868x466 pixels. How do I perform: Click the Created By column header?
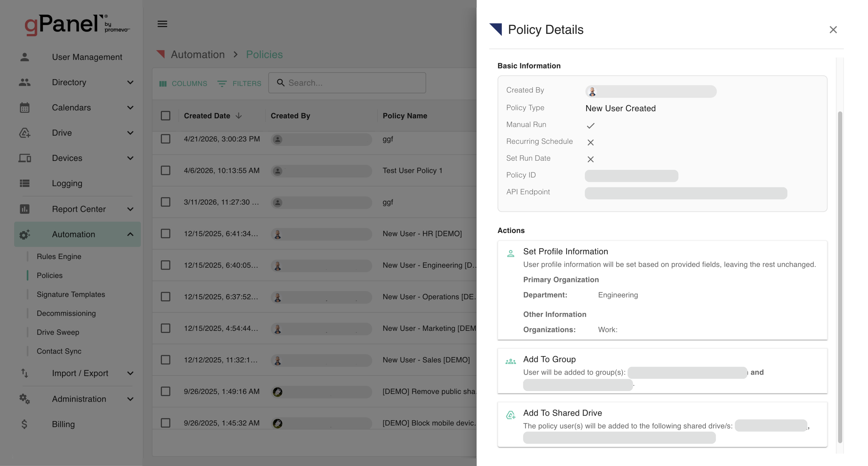pos(290,116)
